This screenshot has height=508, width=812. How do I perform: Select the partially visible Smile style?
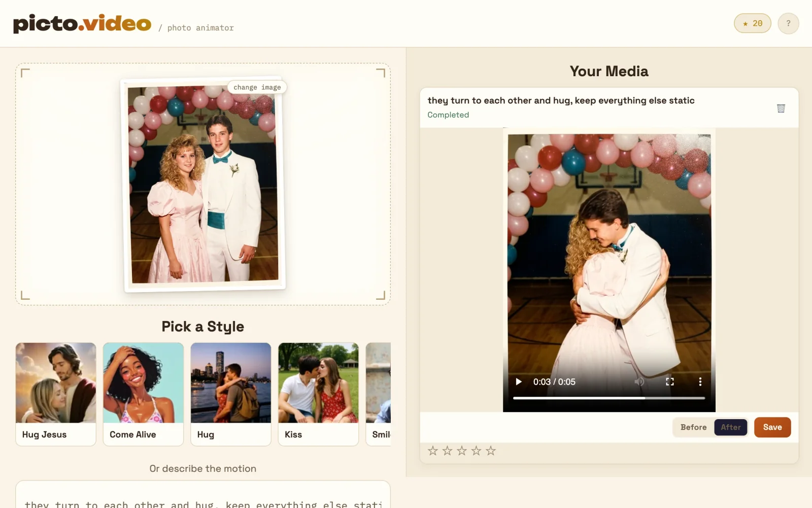coord(379,394)
